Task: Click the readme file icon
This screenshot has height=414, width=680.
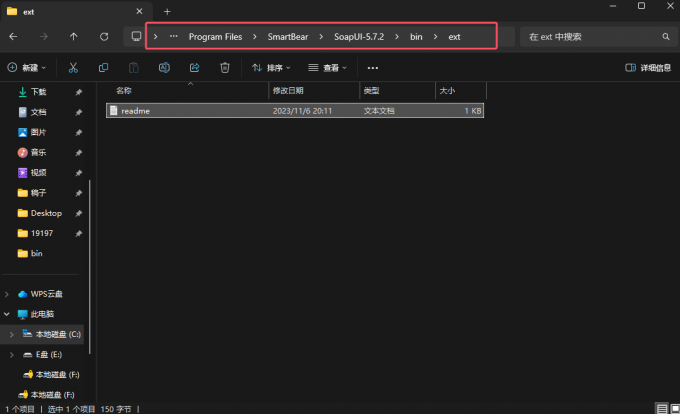Action: coord(114,111)
